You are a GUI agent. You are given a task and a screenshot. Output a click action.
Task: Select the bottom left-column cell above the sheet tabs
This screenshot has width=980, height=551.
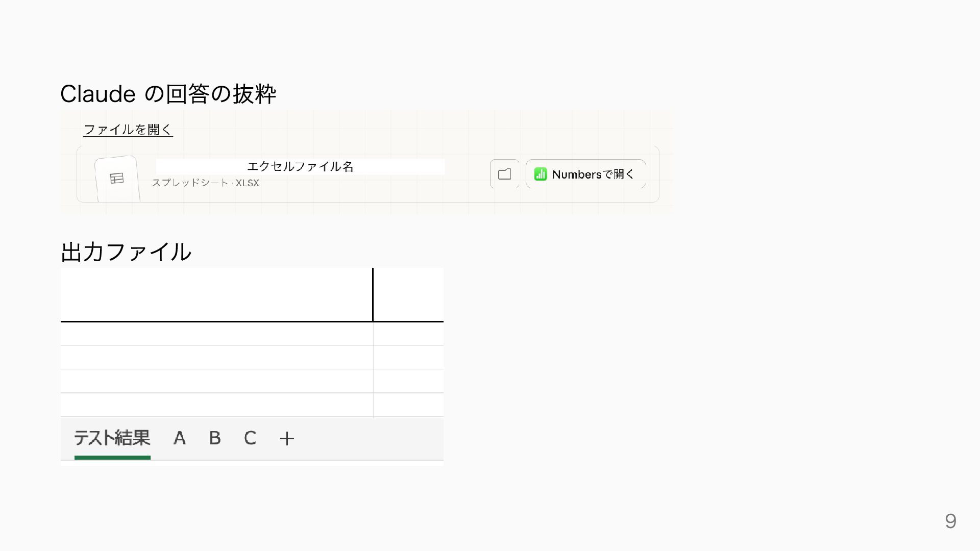216,405
